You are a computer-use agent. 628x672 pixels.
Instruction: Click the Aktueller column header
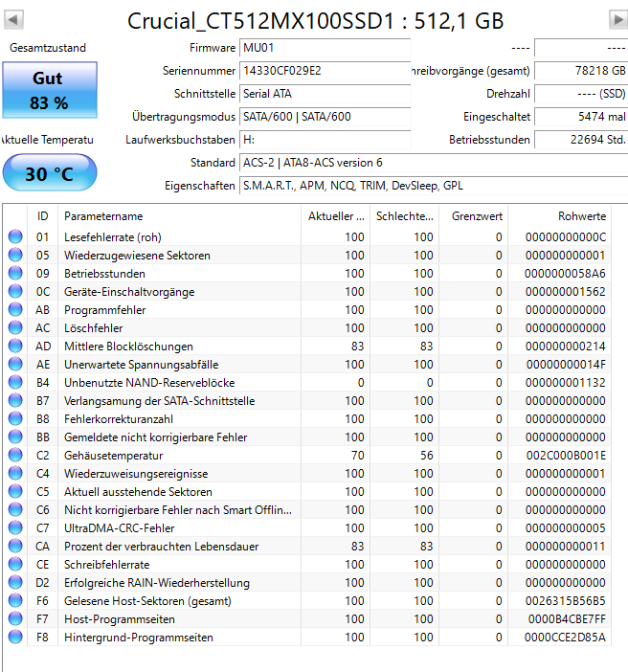coord(336,216)
